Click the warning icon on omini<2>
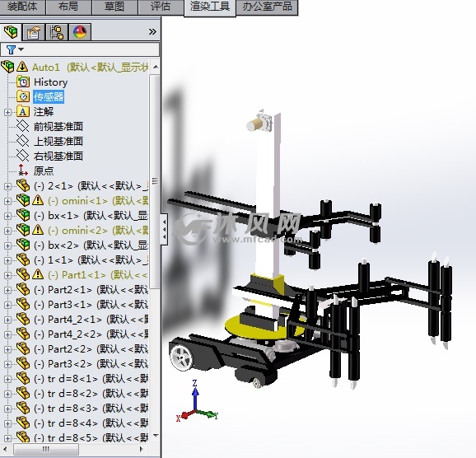Screen dimensions: 476x458 tap(38, 230)
